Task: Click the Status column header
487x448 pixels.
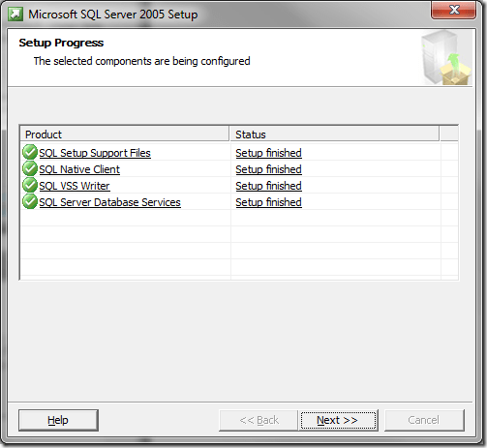Action: coord(334,134)
